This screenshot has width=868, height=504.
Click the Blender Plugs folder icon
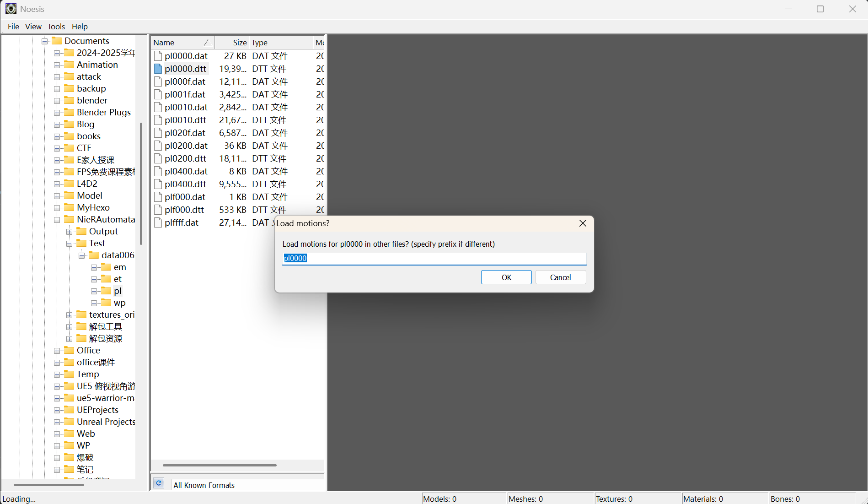69,112
